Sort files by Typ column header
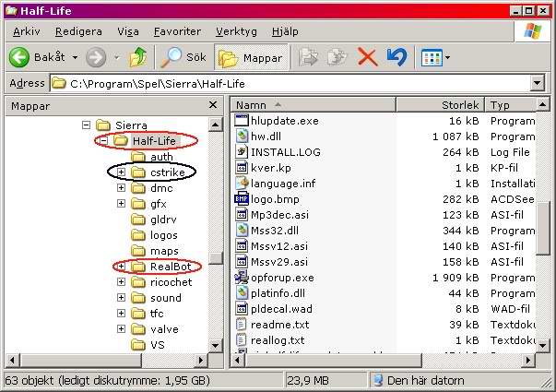Viewport: 556px width, 392px height. [x=510, y=105]
